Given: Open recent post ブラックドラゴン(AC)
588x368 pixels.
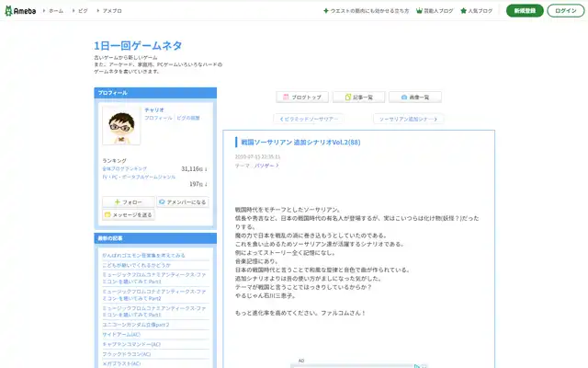Looking at the screenshot, I should pyautogui.click(x=127, y=354).
